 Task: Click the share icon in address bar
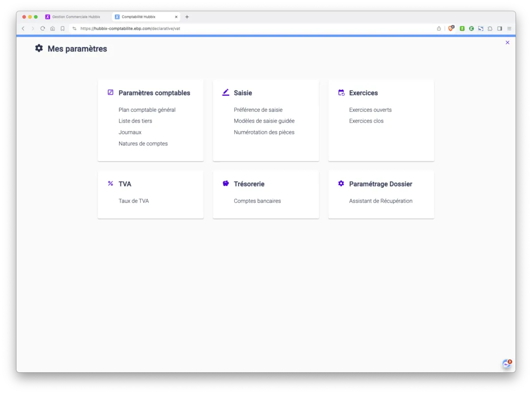[439, 28]
